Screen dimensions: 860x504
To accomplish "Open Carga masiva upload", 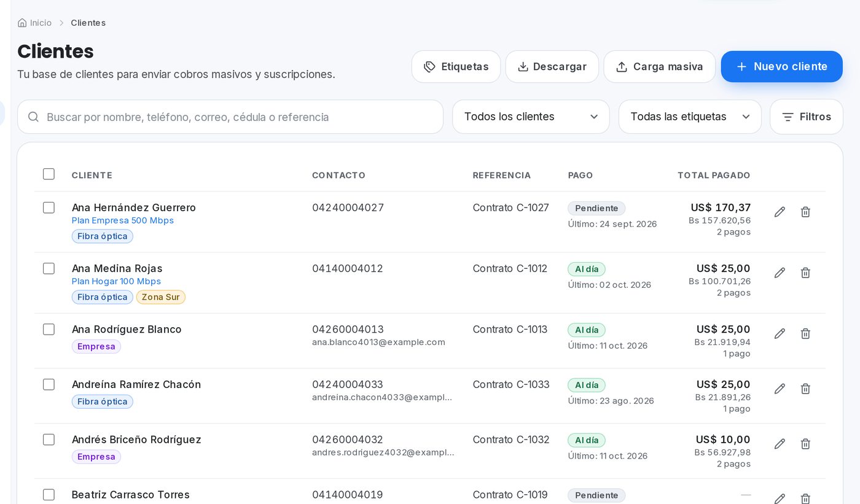I will (x=659, y=66).
